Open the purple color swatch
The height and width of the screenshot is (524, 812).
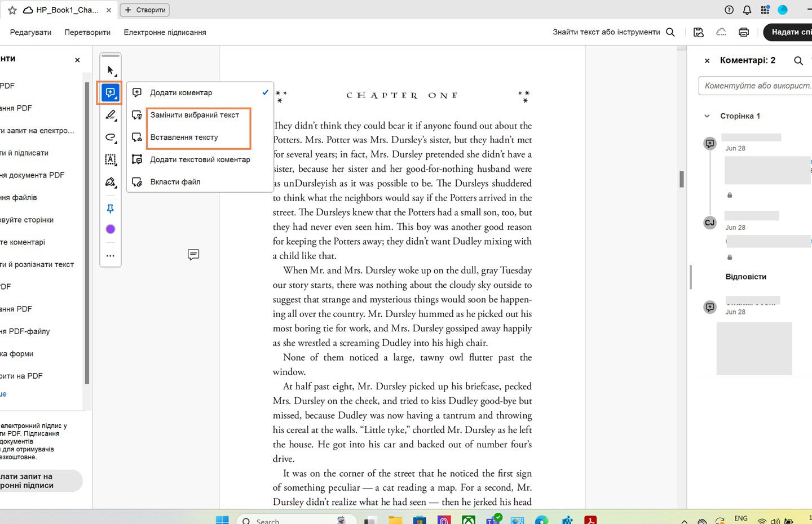[x=111, y=229]
